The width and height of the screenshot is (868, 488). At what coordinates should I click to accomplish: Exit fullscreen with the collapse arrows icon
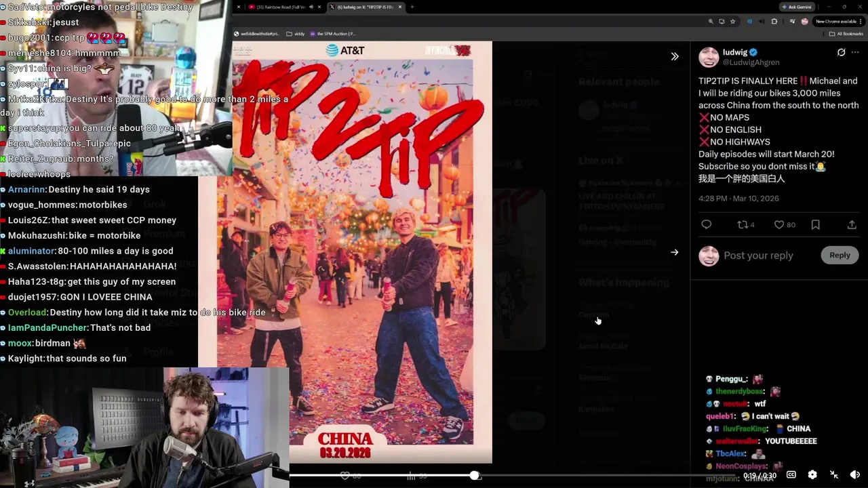click(x=834, y=475)
